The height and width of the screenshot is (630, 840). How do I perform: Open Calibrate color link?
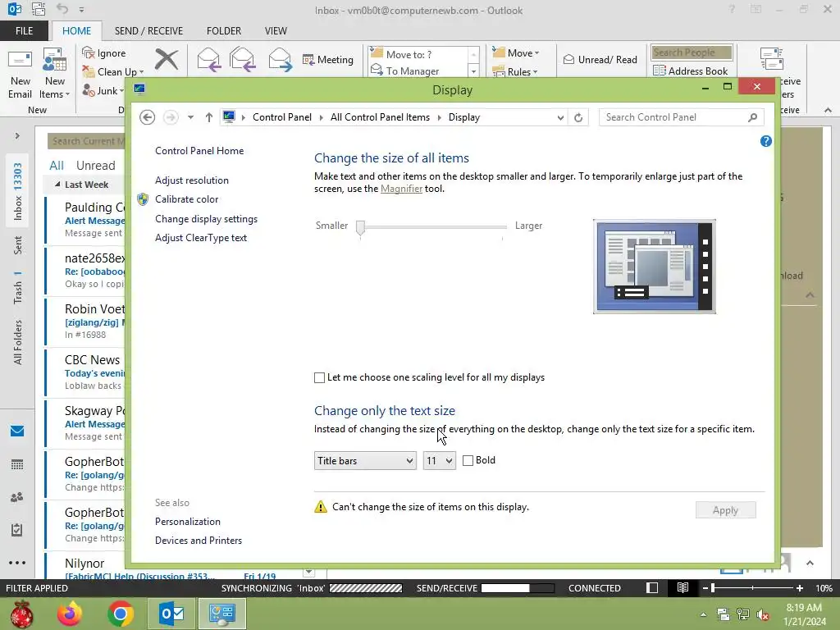(186, 199)
